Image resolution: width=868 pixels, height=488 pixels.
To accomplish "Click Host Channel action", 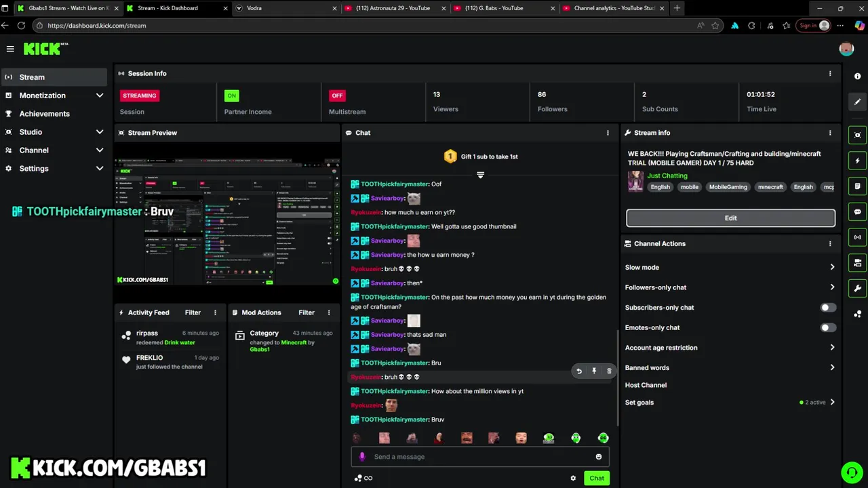I will (x=646, y=385).
